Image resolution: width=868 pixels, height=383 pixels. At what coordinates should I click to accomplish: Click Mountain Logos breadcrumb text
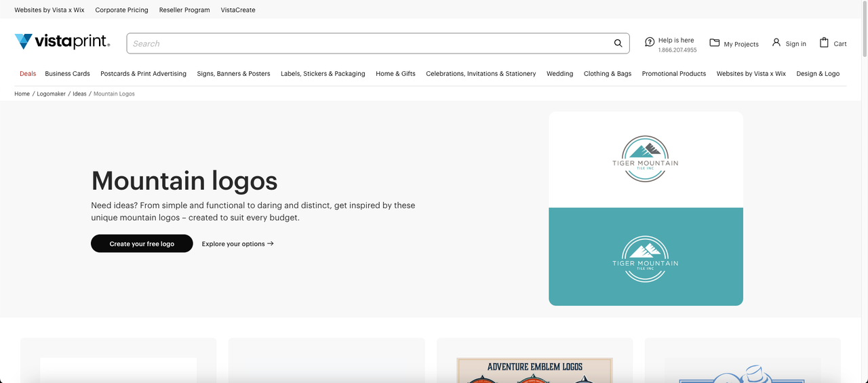(114, 94)
